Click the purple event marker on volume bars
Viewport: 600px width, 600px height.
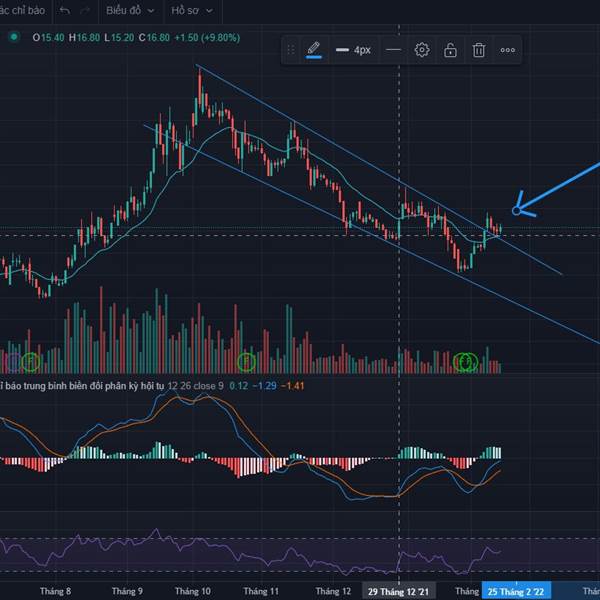coord(14,361)
